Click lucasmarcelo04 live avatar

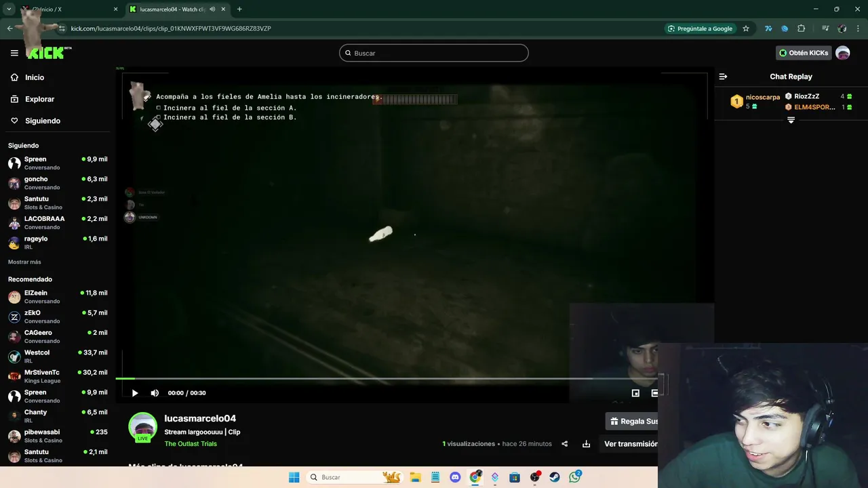click(142, 427)
